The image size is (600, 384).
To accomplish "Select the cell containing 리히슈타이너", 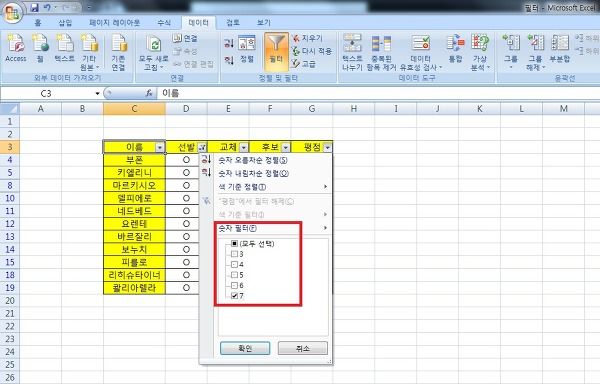I will click(134, 275).
